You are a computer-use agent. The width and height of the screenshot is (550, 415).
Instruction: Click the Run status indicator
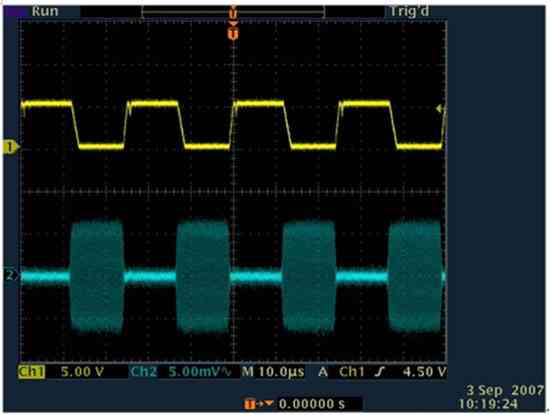(45, 11)
